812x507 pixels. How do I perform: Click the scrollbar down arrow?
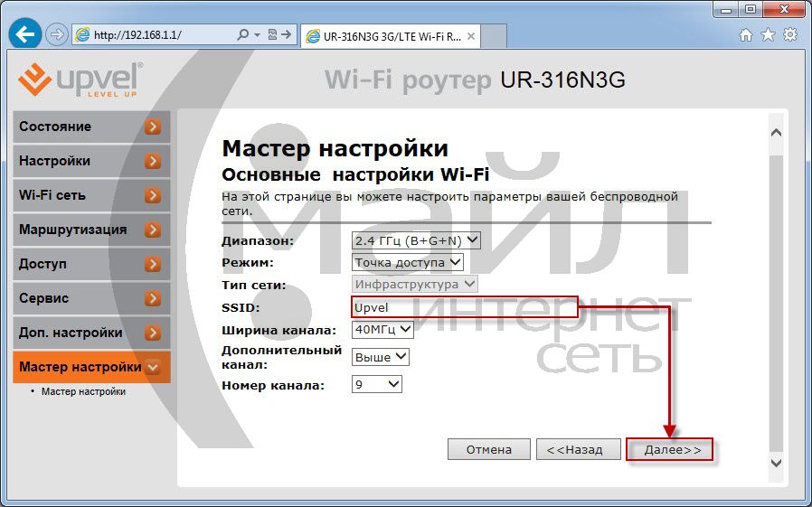coord(776,462)
